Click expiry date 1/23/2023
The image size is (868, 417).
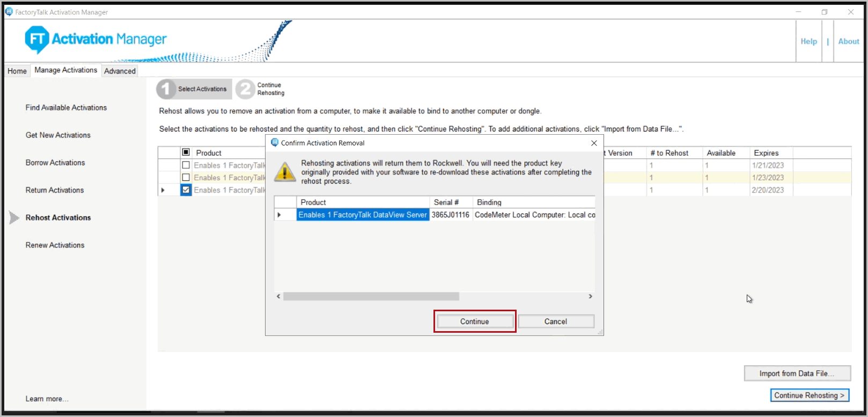click(768, 178)
